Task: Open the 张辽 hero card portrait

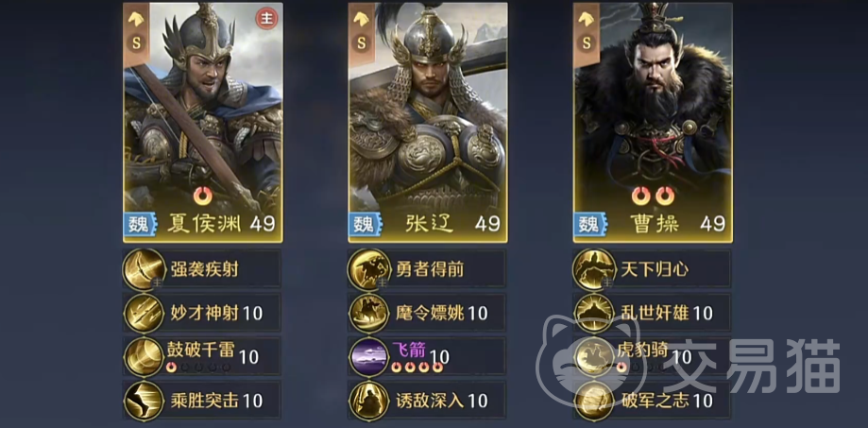Action: (428, 123)
